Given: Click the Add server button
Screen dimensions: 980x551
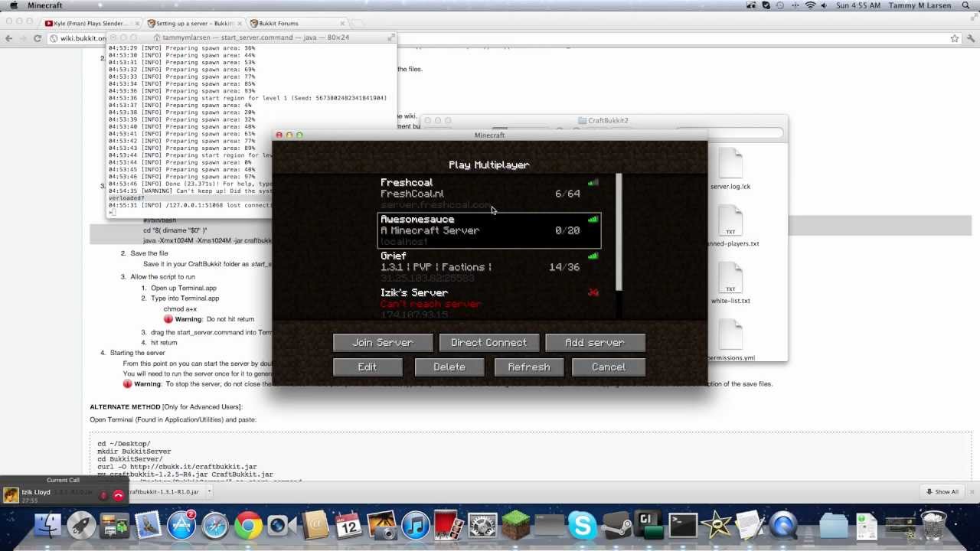Looking at the screenshot, I should pos(595,343).
